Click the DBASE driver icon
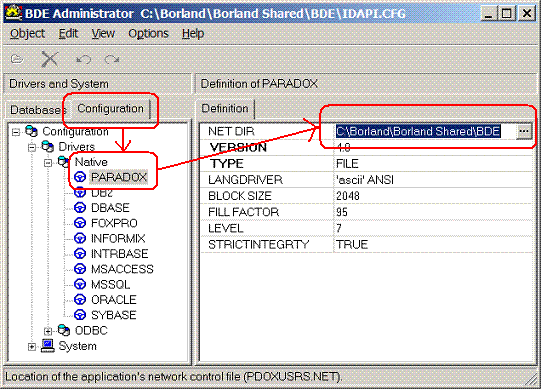Viewport: 541px width, 389px height. pos(80,208)
